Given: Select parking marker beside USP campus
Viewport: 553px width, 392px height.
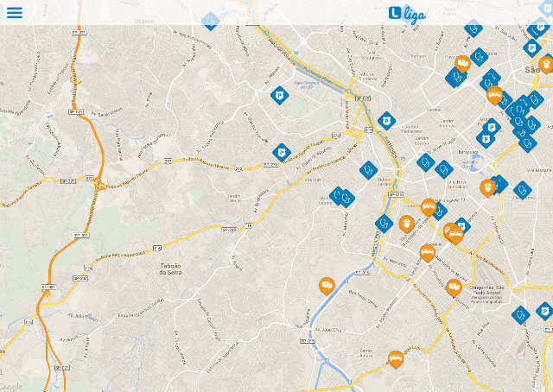Looking at the screenshot, I should [278, 95].
